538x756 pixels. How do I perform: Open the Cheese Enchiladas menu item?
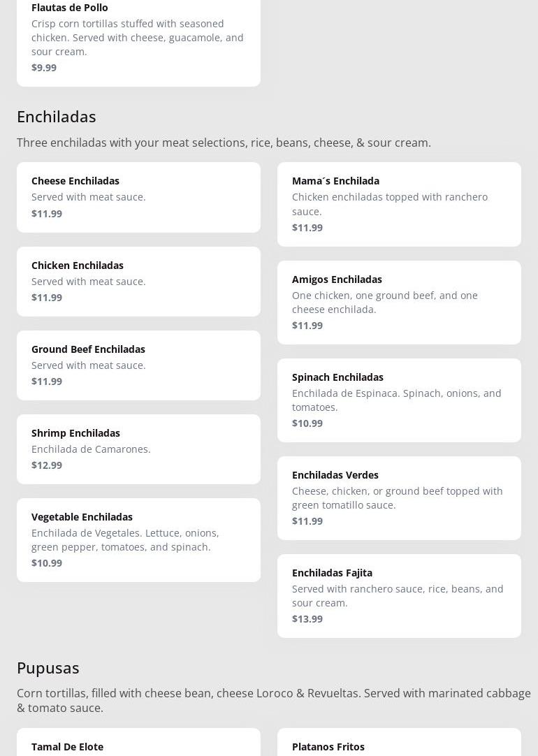[138, 197]
